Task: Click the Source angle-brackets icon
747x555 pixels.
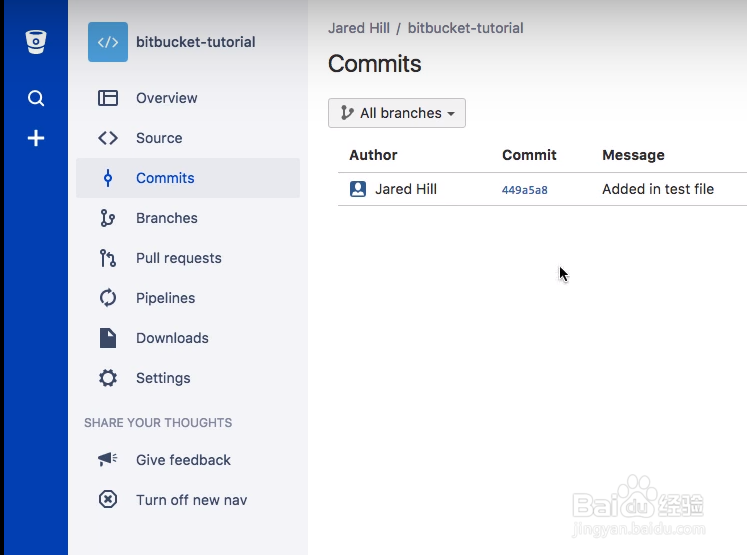Action: [x=108, y=138]
